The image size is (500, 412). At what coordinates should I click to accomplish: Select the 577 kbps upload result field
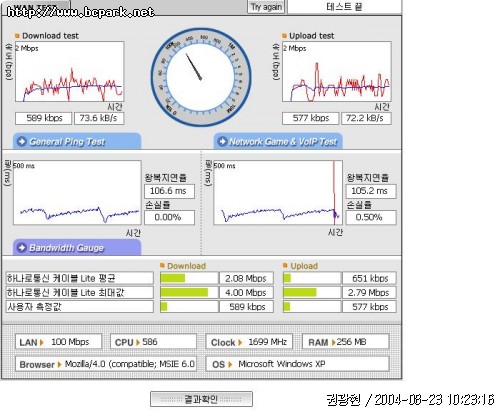pos(310,118)
